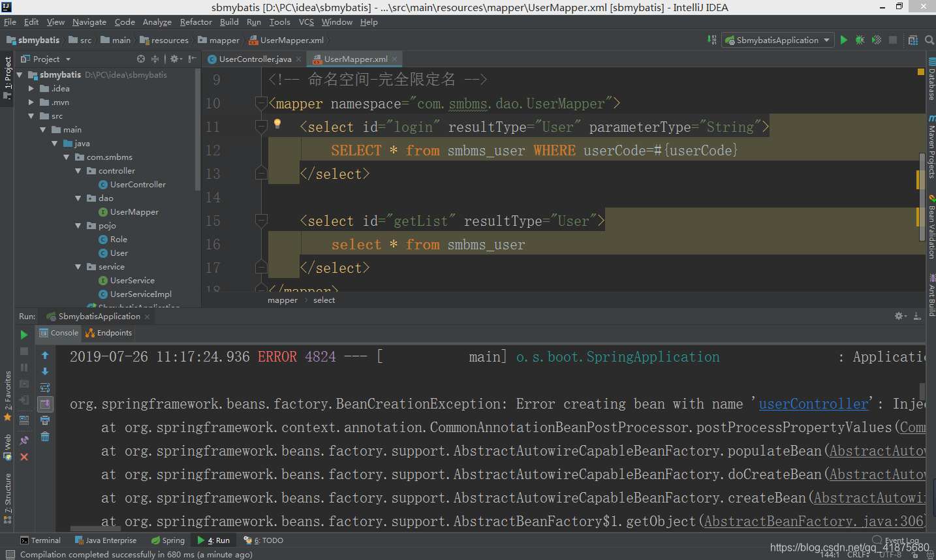Toggle the Favorites tool window stripe
Screen dimensions: 936x560
pos(7,396)
